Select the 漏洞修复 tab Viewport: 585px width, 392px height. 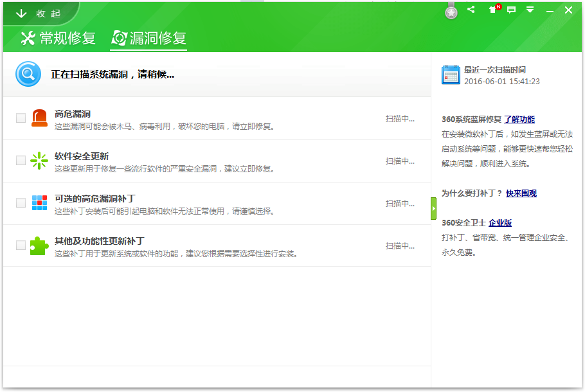(148, 38)
